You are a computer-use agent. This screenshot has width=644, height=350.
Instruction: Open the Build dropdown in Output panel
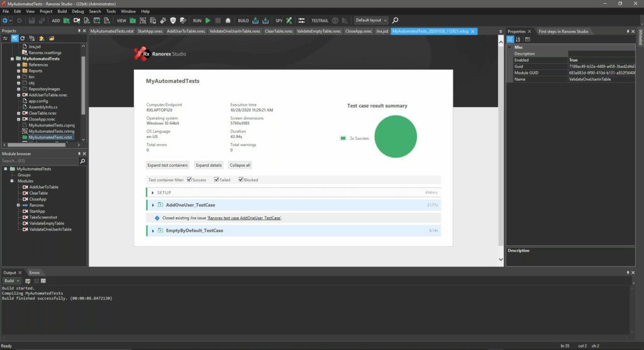point(11,281)
